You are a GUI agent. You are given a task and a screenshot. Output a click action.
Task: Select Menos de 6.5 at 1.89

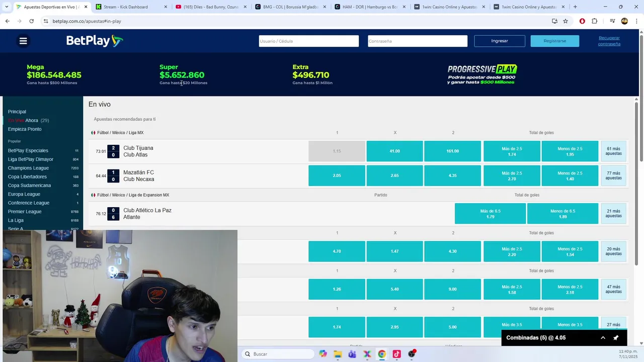(x=562, y=214)
